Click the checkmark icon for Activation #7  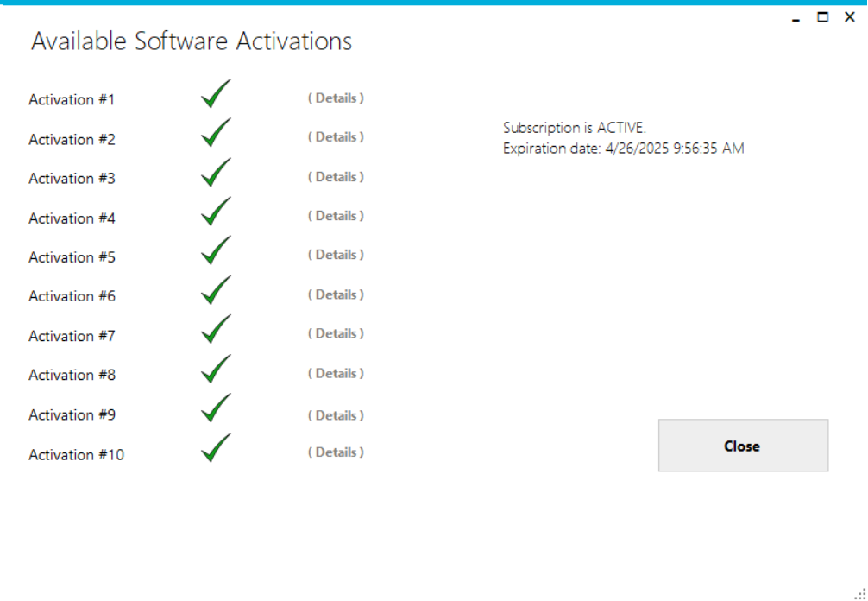(215, 330)
